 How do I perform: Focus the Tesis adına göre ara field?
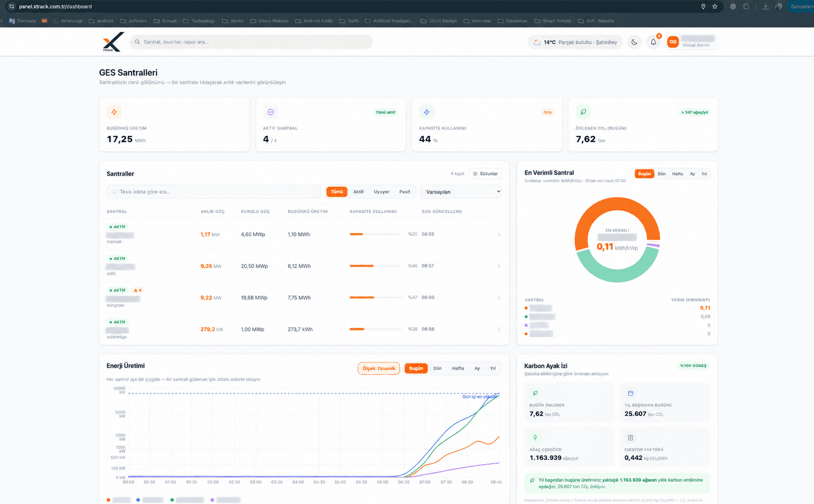(x=214, y=192)
